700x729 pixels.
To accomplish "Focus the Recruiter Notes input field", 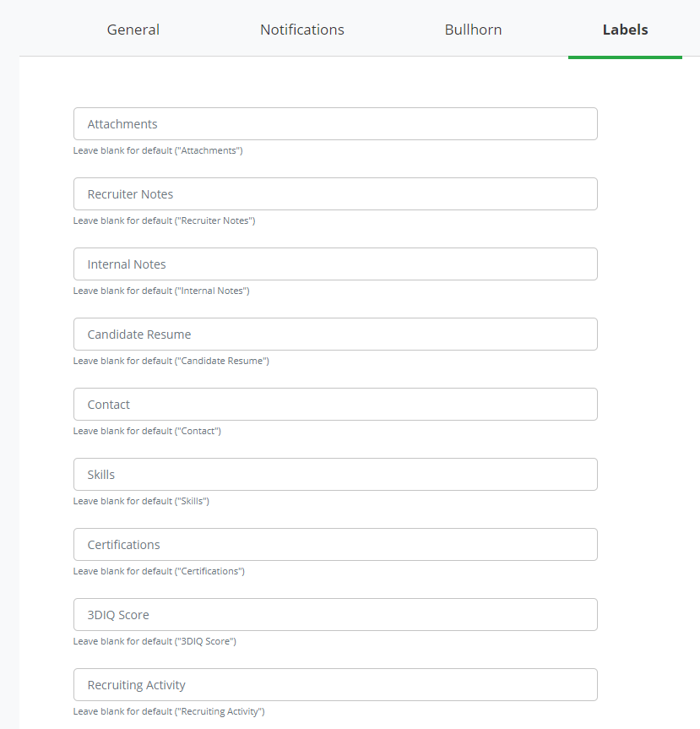I will click(x=335, y=194).
